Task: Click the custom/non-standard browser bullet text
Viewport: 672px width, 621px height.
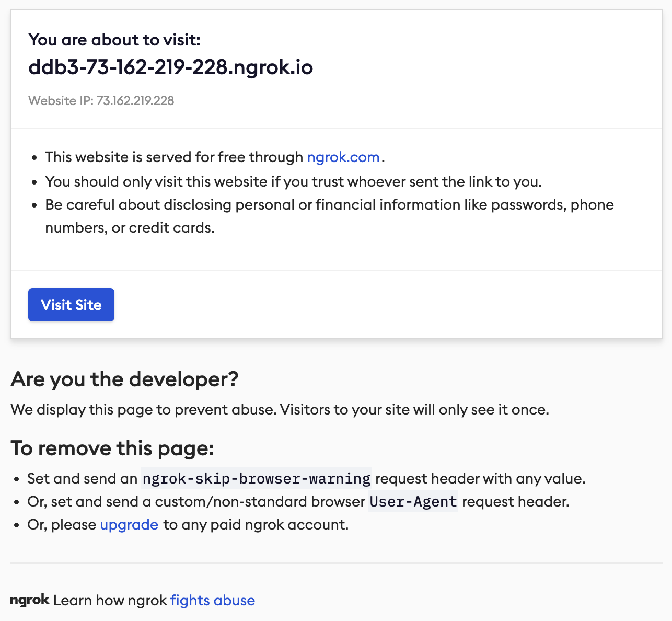Action: 196,502
